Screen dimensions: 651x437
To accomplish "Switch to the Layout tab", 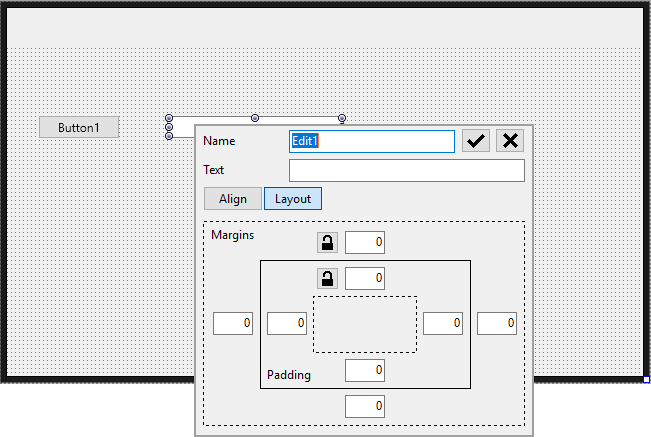I will (293, 199).
